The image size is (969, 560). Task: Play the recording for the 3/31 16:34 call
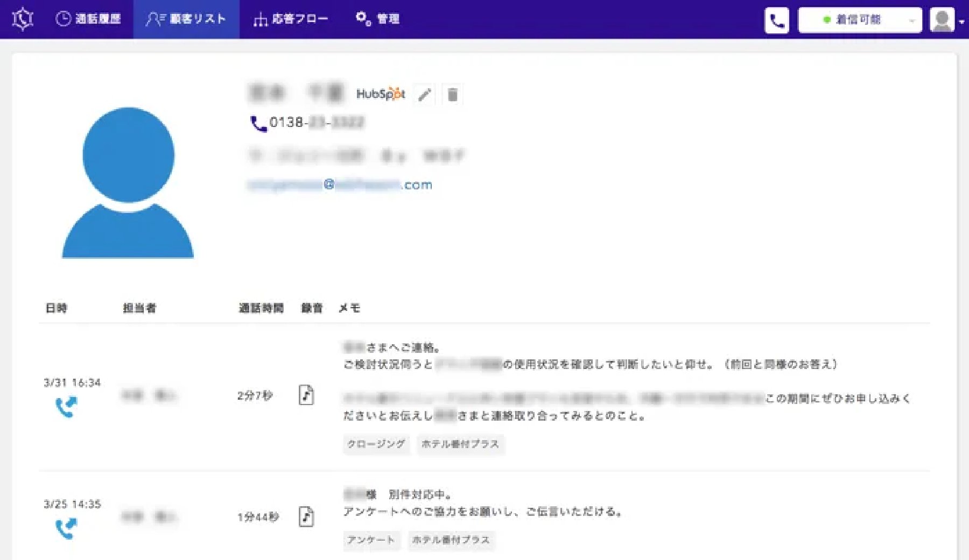pos(306,395)
